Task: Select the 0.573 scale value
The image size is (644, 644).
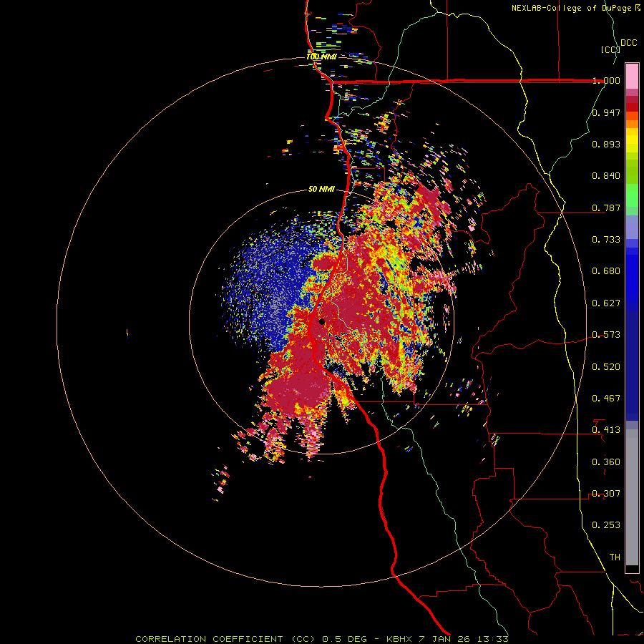Action: point(606,335)
